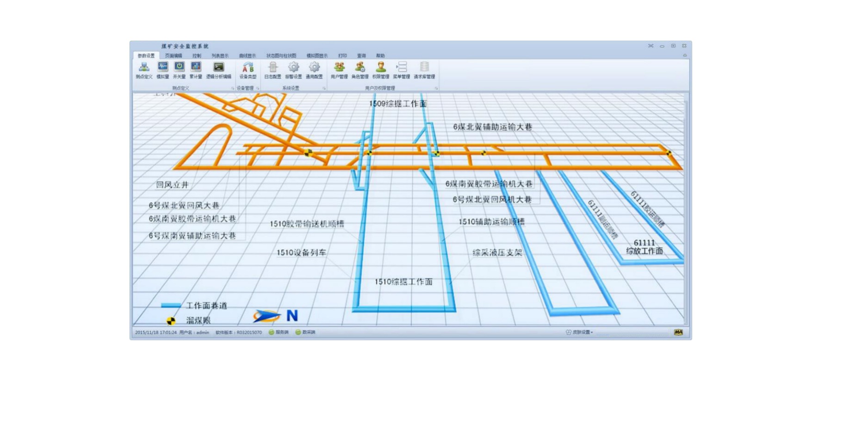This screenshot has width=868, height=441.
Task: Open 设备类型 device type icon
Action: point(248,70)
